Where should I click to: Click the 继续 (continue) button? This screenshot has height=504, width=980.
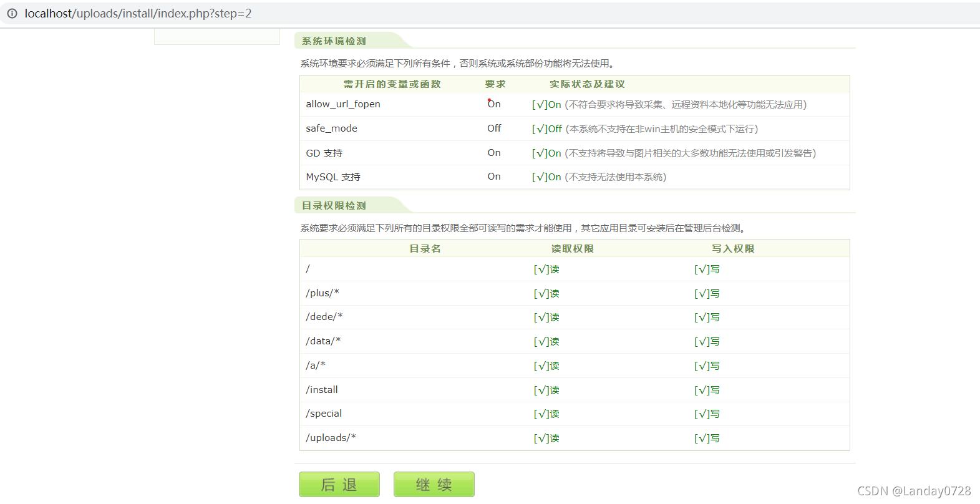434,484
